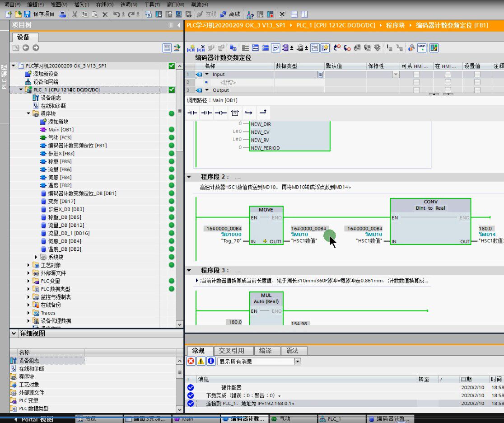
Task: Click 程序块 in the breadcrumb path
Action: [x=395, y=25]
